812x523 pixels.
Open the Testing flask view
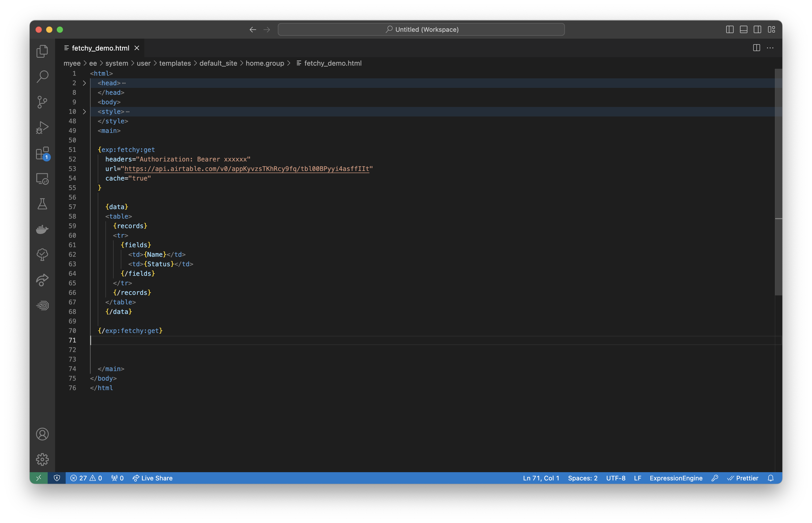pos(42,204)
